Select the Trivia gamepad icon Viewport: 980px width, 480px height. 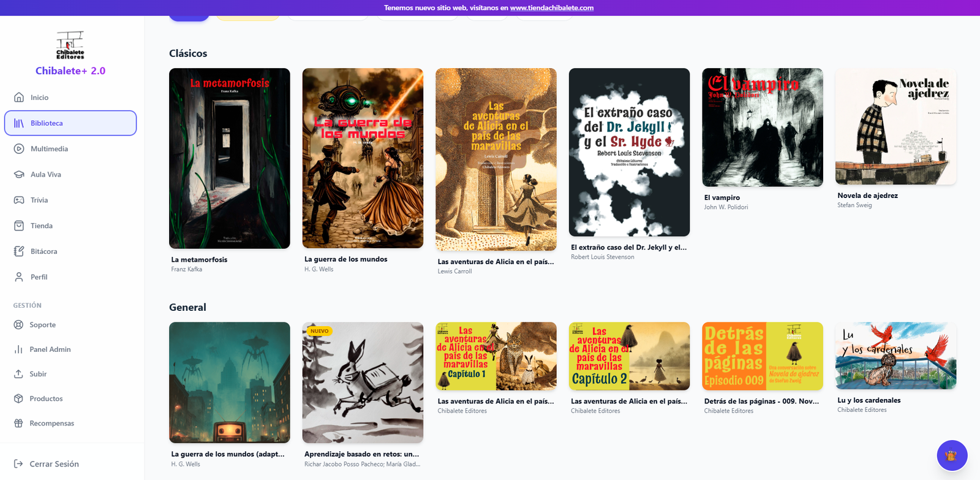click(19, 200)
